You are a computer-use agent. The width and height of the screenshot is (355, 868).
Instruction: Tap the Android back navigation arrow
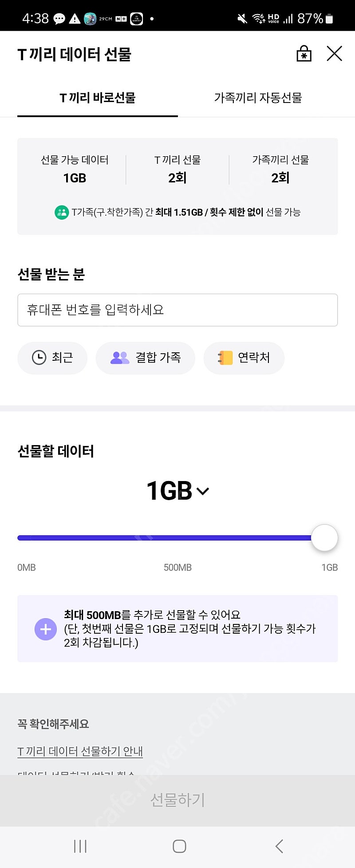click(279, 846)
